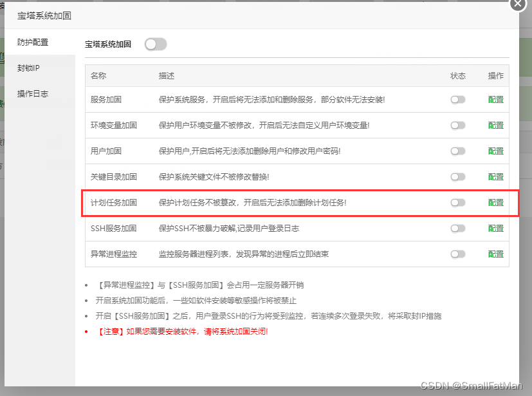Select the 用户加固 name cell
The width and height of the screenshot is (532, 396).
(x=106, y=151)
